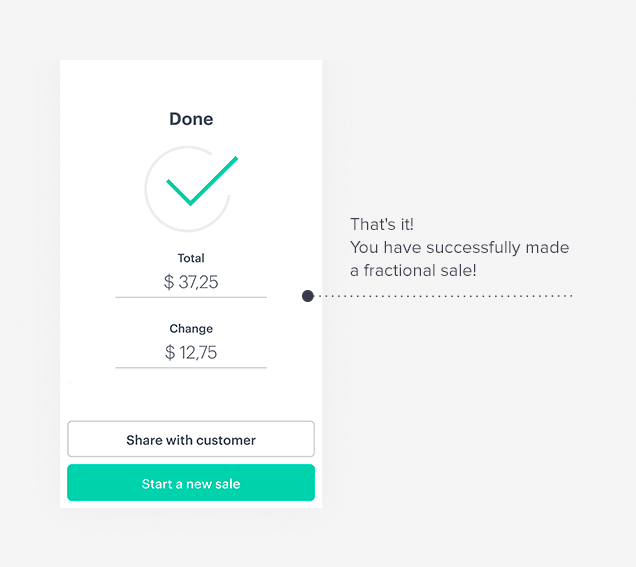Click the number 37,25 in Total

tap(198, 283)
